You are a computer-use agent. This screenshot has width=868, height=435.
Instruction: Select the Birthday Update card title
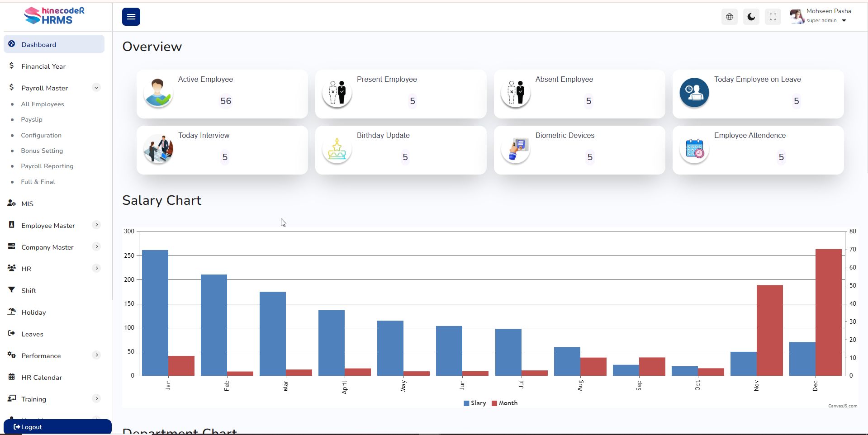coord(383,135)
